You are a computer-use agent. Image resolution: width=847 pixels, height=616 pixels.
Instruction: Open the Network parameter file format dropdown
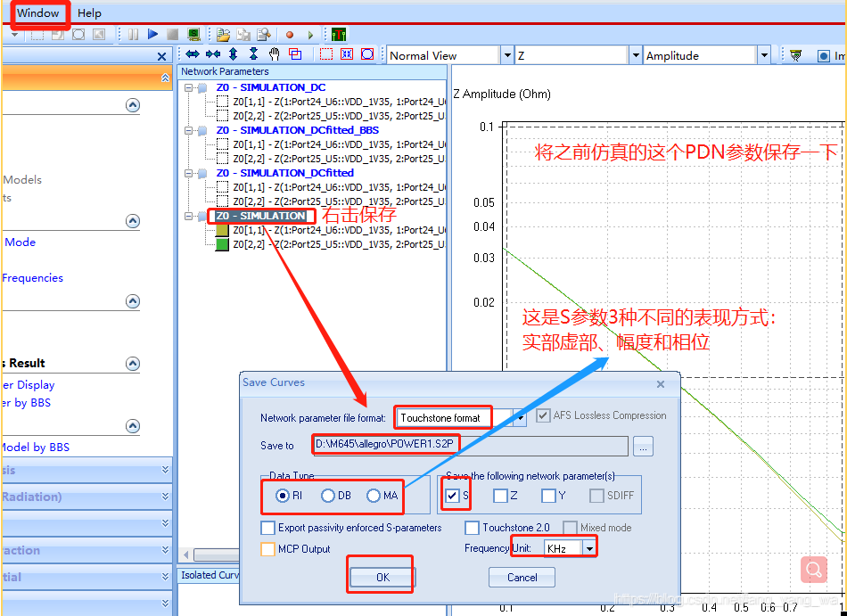tap(520, 418)
